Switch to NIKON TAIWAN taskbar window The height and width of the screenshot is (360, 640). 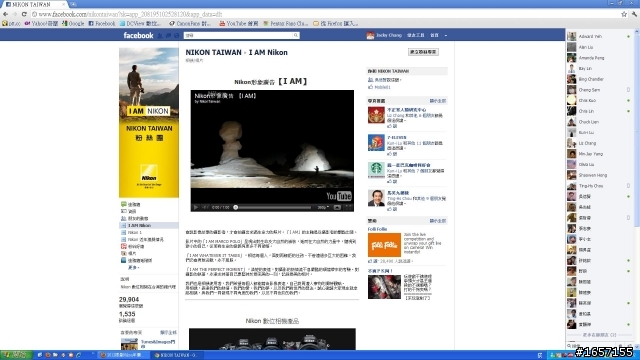coord(176,355)
